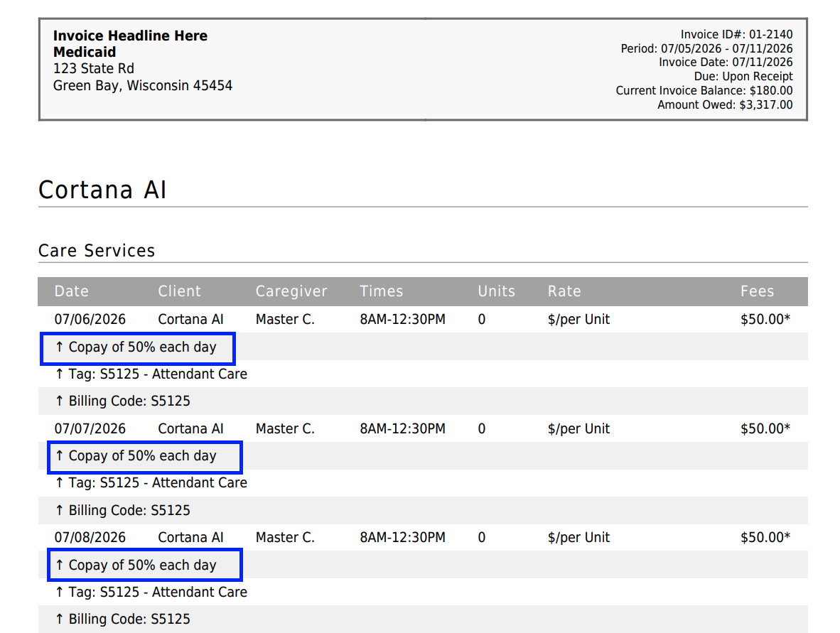Click the units value 0 in 07/06/2026 row
The image size is (840, 633).
click(482, 319)
